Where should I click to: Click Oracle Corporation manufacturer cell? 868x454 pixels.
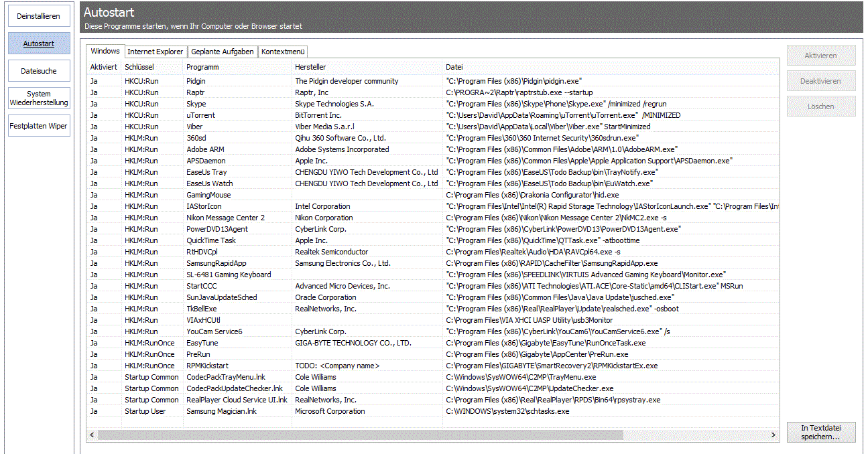click(326, 297)
